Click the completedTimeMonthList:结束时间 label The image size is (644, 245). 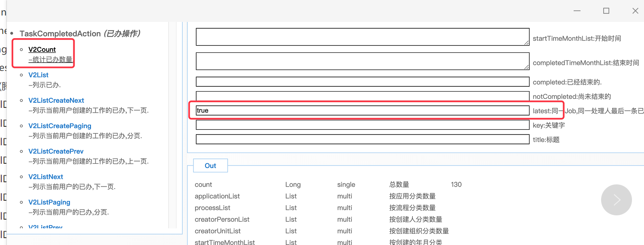pyautogui.click(x=586, y=63)
